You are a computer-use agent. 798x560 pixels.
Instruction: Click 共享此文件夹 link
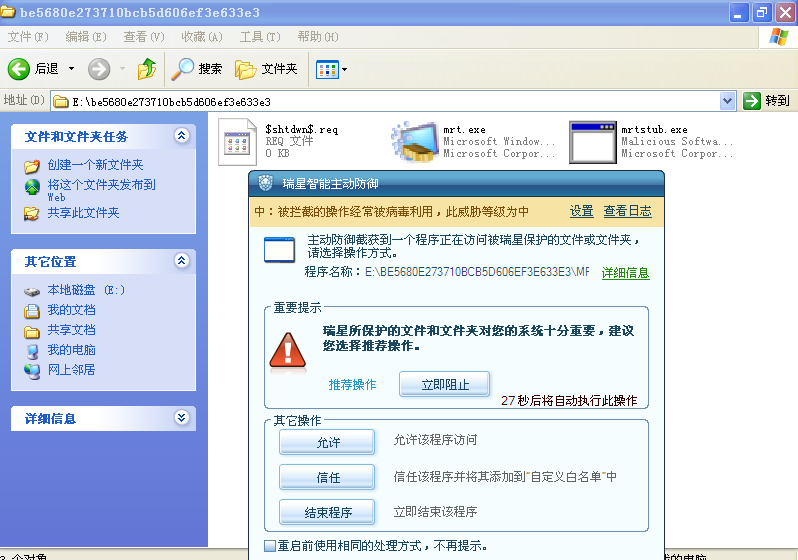point(83,213)
